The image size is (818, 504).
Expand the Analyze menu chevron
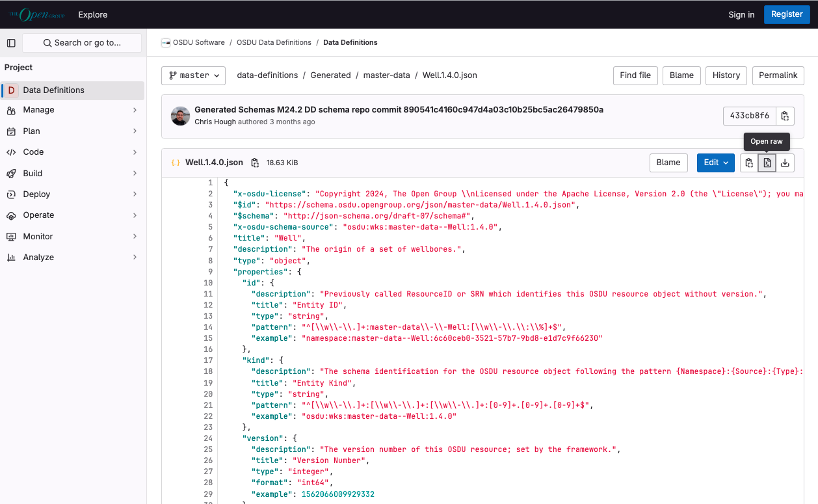coord(135,258)
